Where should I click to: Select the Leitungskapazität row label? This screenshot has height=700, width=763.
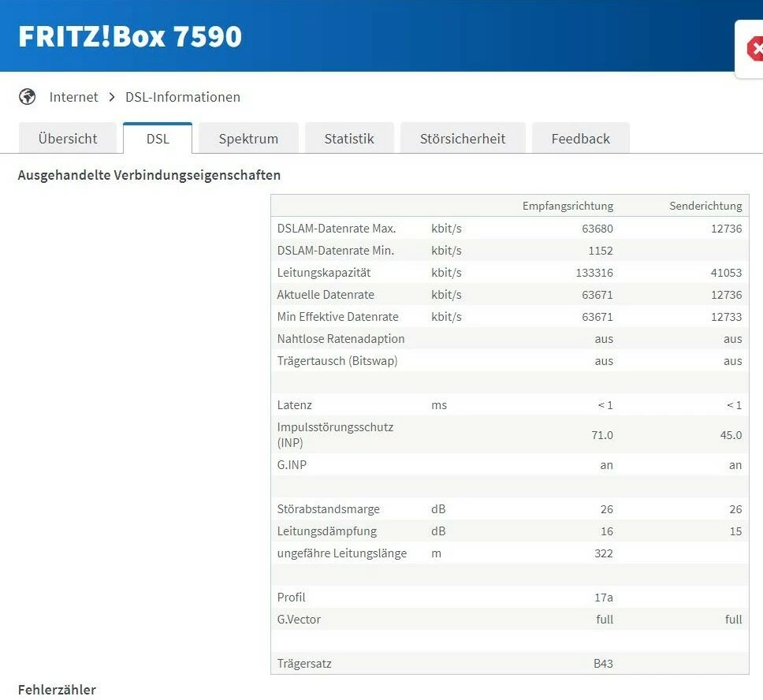pyautogui.click(x=324, y=273)
